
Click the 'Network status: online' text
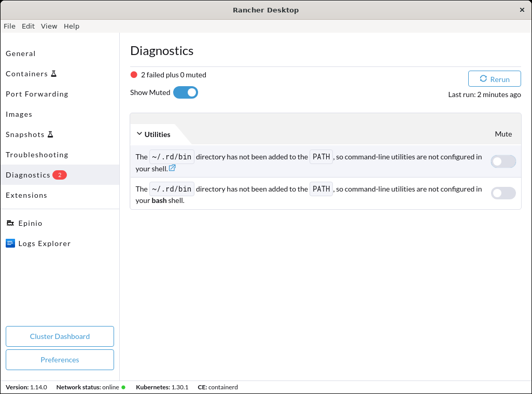(88, 387)
